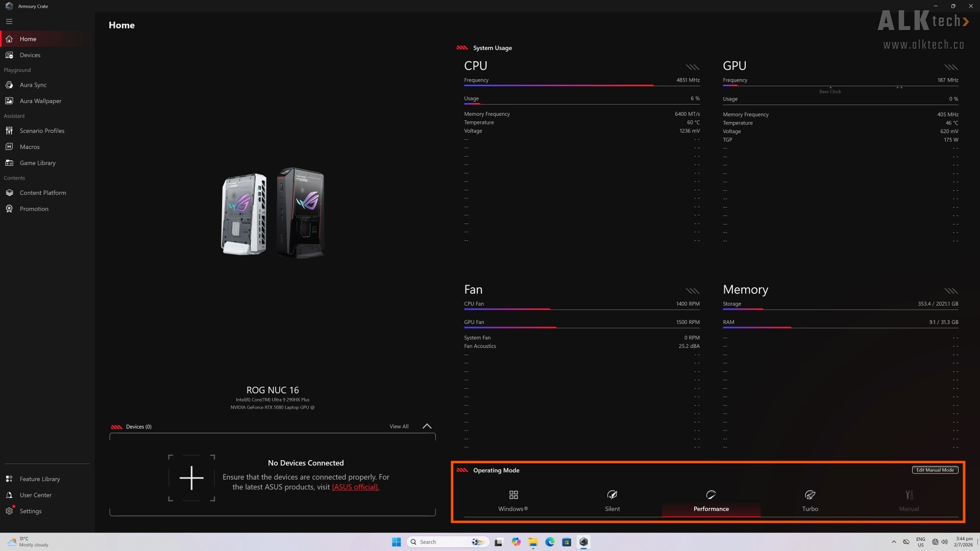Open Copilot from the taskbar

point(516,542)
